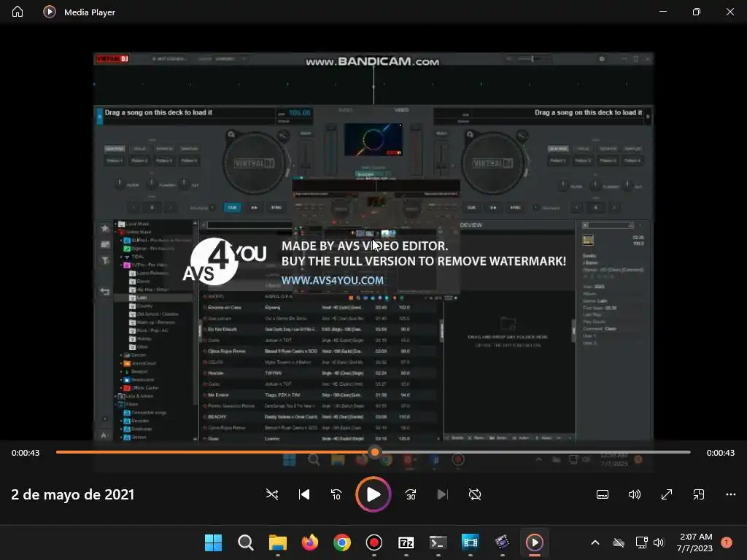Open the volume control
The height and width of the screenshot is (560, 747).
(635, 494)
